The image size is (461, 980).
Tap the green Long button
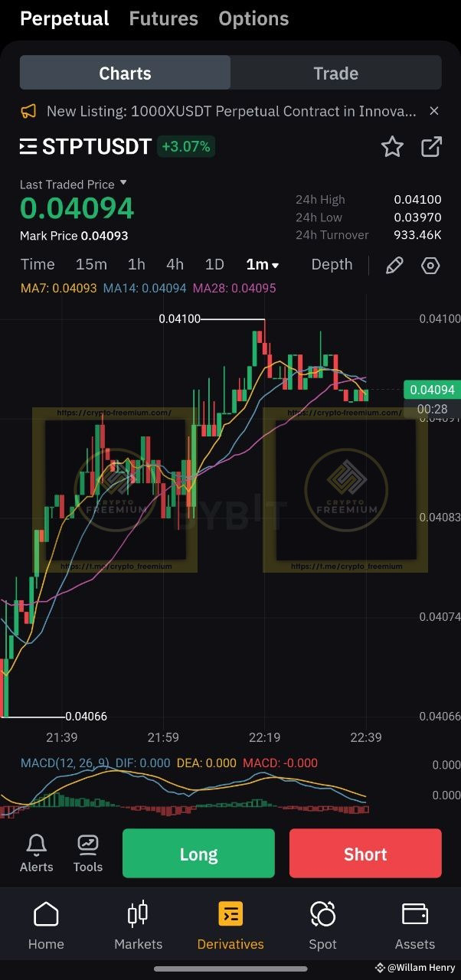coord(198,854)
